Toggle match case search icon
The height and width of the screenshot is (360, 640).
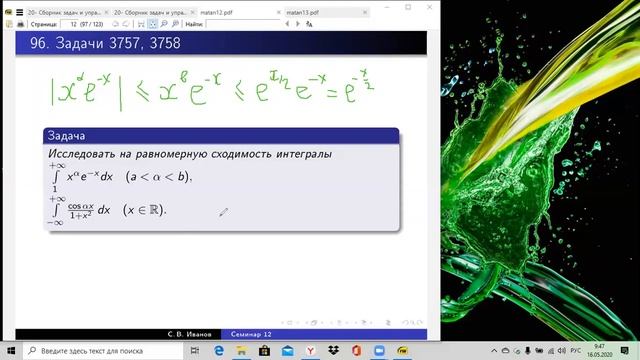(x=309, y=24)
